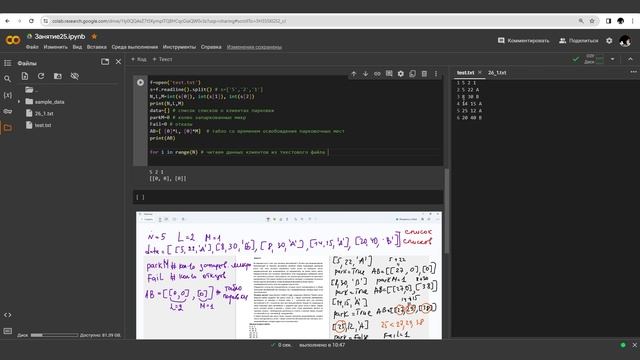This screenshot has height=360, width=640.
Task: Move the cell up
Action: click(x=354, y=73)
